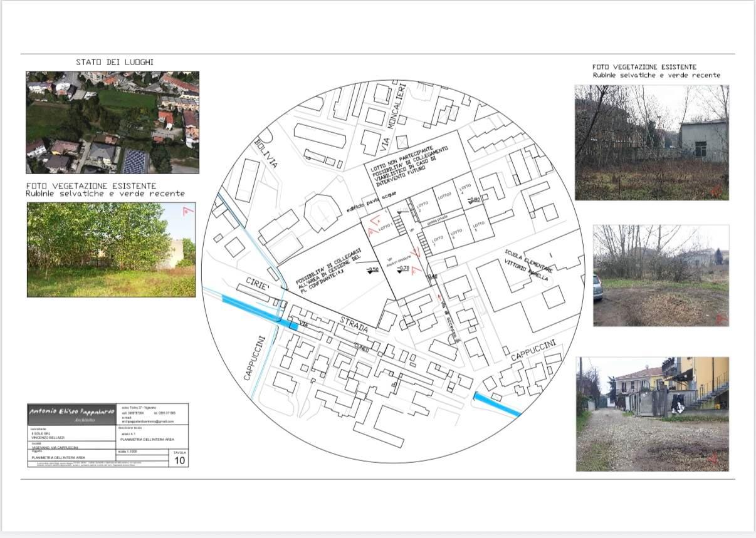Click the Stato dei Luoghi heading
Image resolution: width=756 pixels, height=538 pixels.
pos(115,62)
